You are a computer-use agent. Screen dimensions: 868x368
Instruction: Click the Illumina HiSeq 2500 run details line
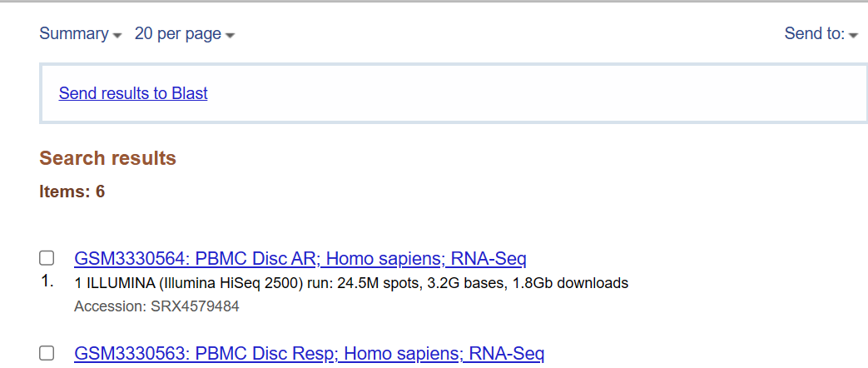click(351, 284)
